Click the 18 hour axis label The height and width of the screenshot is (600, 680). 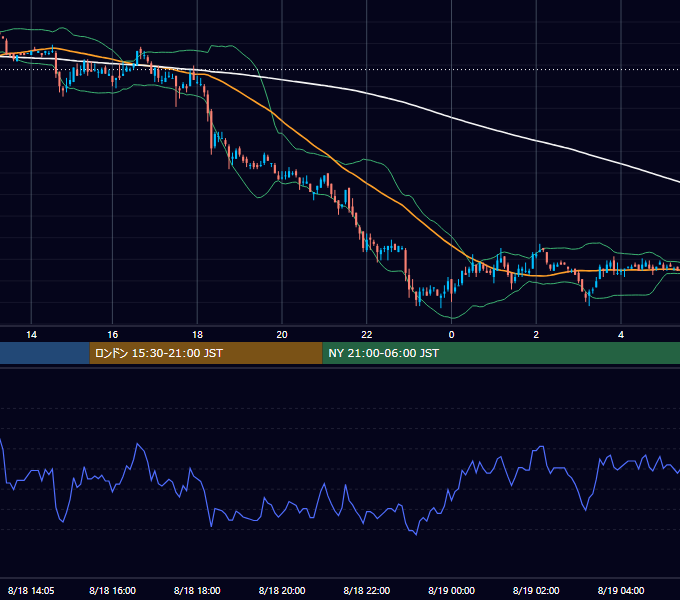[197, 335]
